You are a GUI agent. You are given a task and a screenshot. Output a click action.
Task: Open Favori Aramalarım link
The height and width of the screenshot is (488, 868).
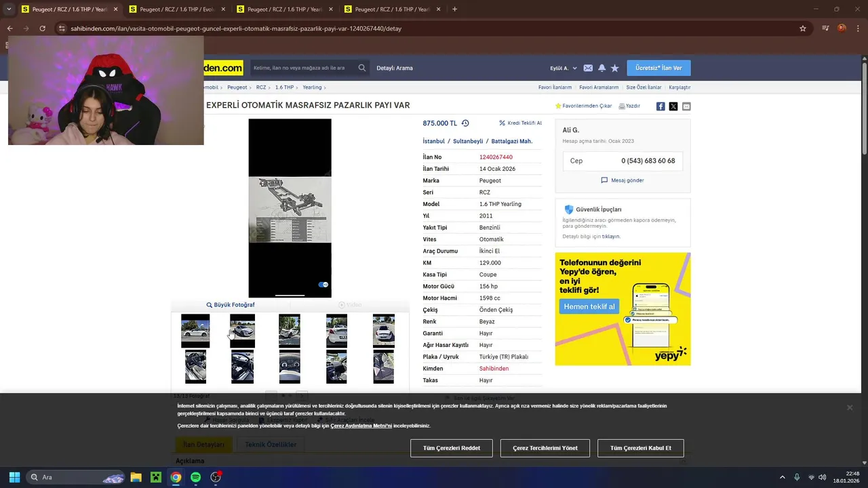tap(599, 87)
